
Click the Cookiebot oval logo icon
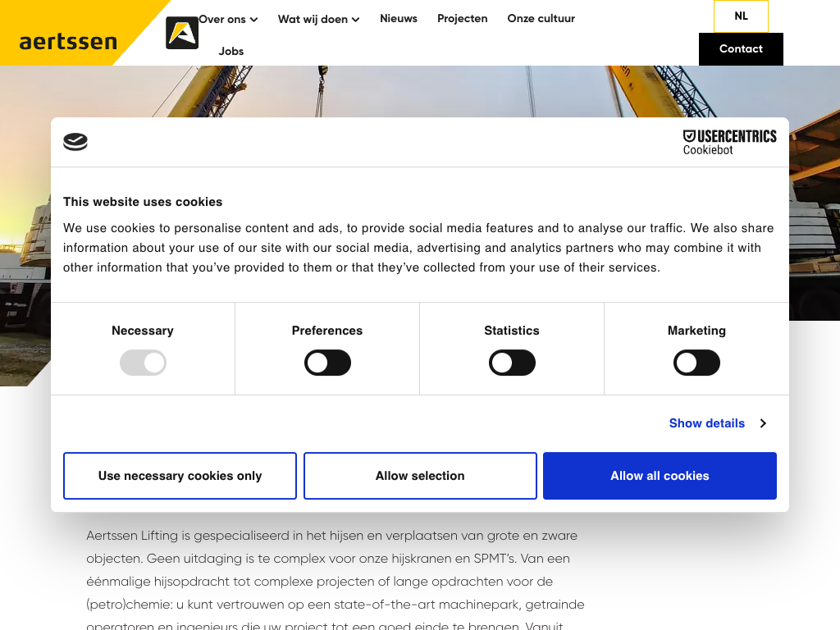pyautogui.click(x=75, y=142)
